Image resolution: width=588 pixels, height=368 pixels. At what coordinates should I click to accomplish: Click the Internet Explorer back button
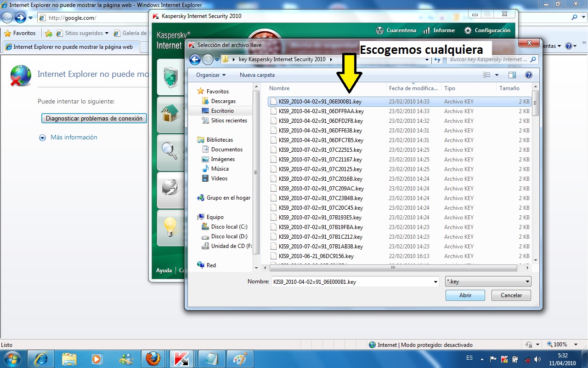click(x=8, y=18)
